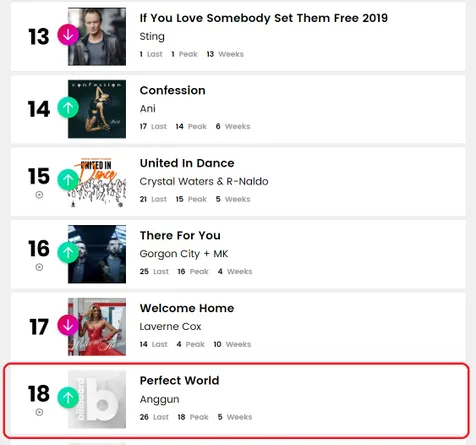The height and width of the screenshot is (445, 476).
Task: Select the Laverne Cox artist link
Action: pyautogui.click(x=170, y=326)
